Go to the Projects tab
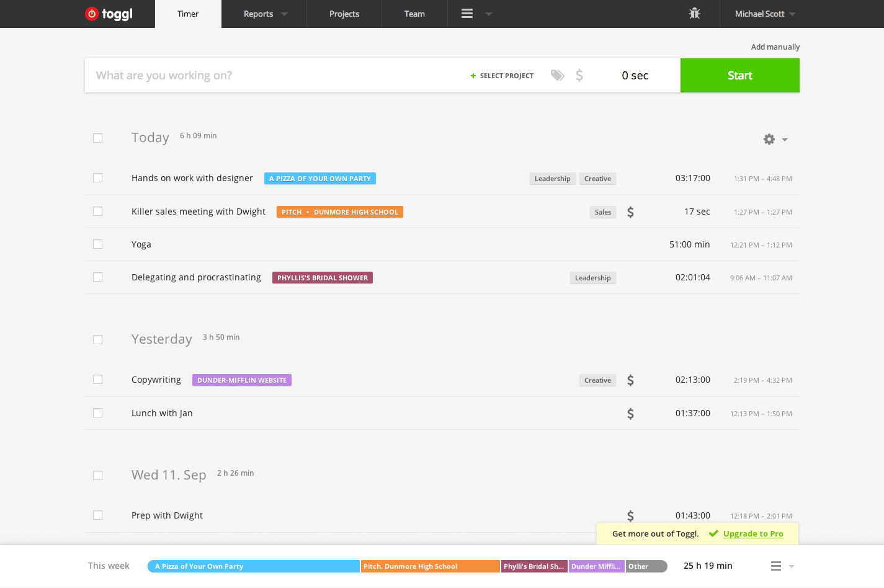884x588 pixels. click(344, 14)
